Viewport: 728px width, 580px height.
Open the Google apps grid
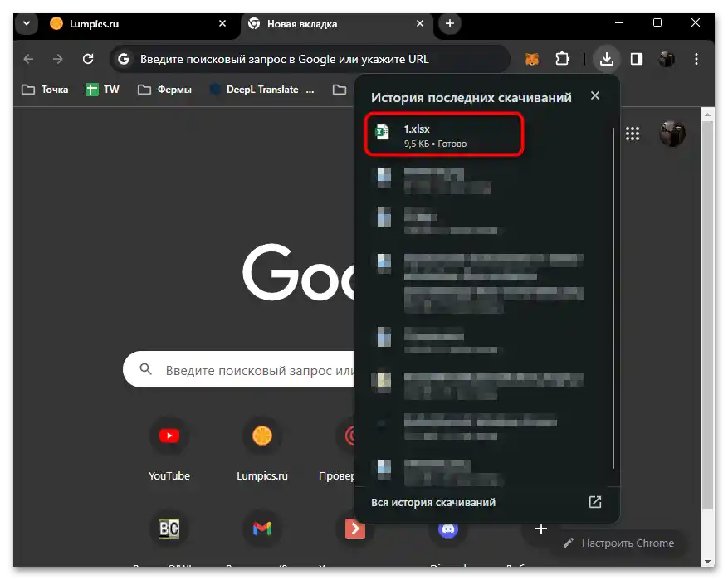tap(633, 134)
